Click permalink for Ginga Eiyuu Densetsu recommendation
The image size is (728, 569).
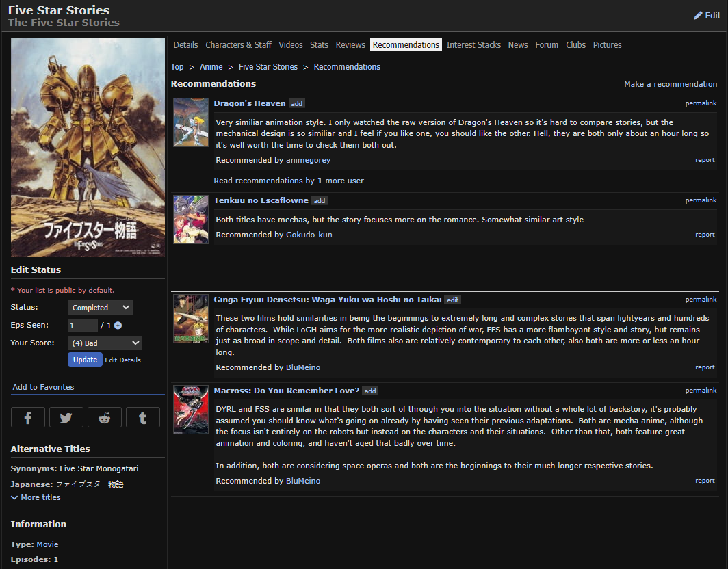tap(701, 300)
